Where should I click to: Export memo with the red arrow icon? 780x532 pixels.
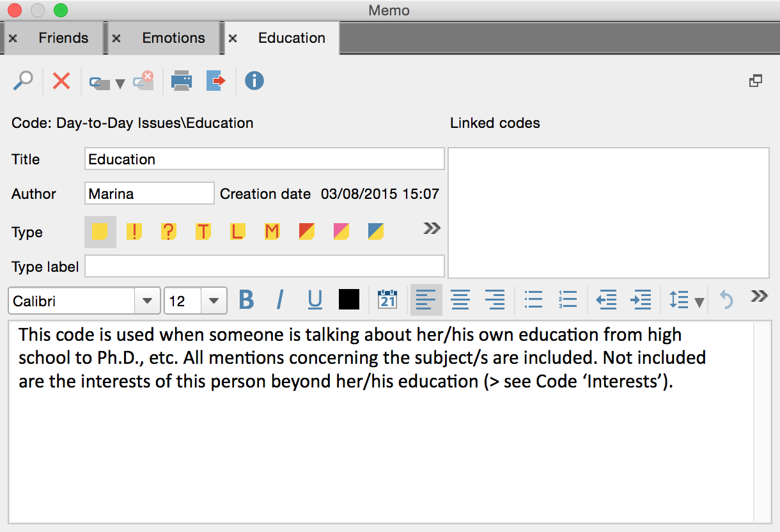[216, 81]
